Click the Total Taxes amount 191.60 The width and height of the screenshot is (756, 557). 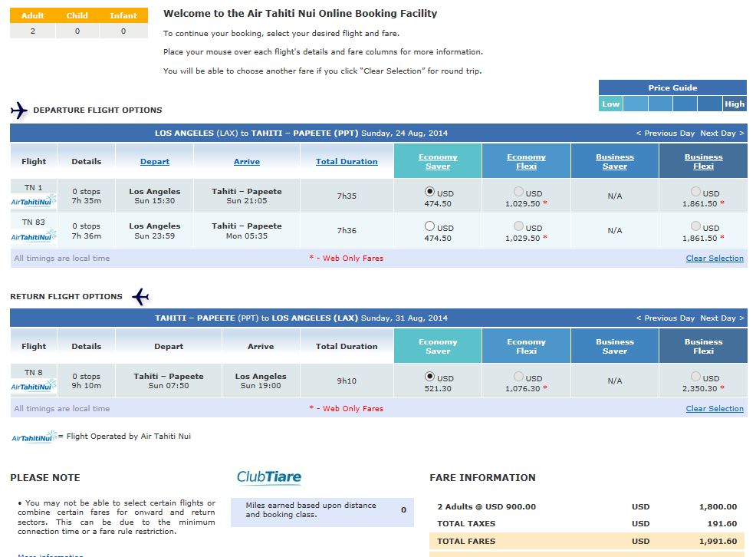point(721,524)
